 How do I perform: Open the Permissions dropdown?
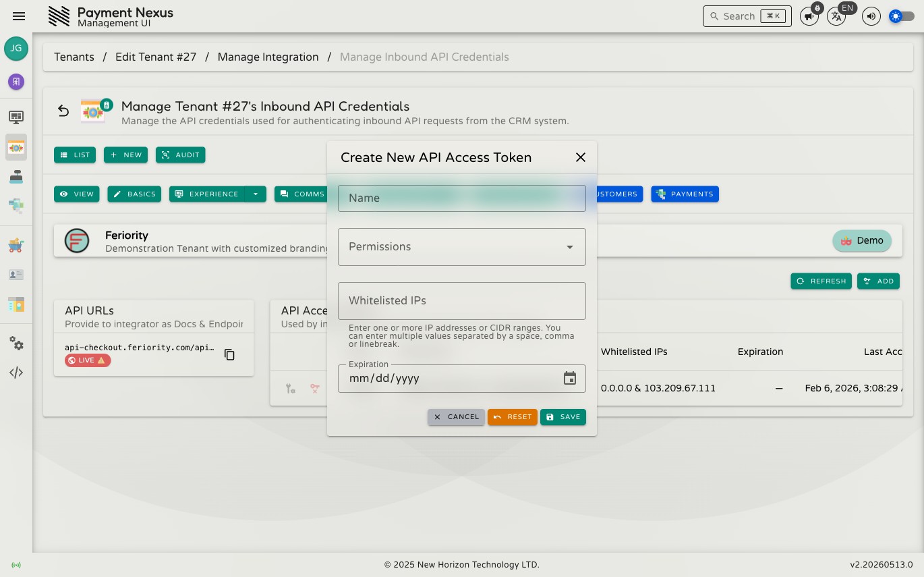(x=462, y=247)
